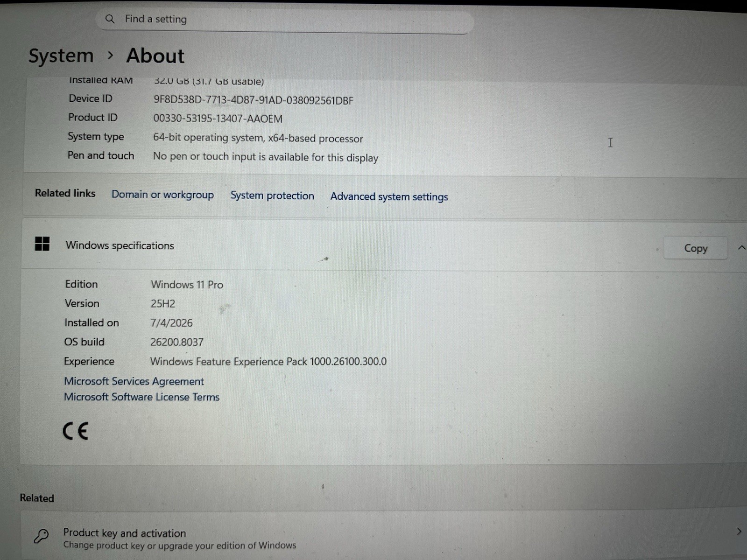Open System protection link
This screenshot has height=560, width=747.
click(x=272, y=196)
